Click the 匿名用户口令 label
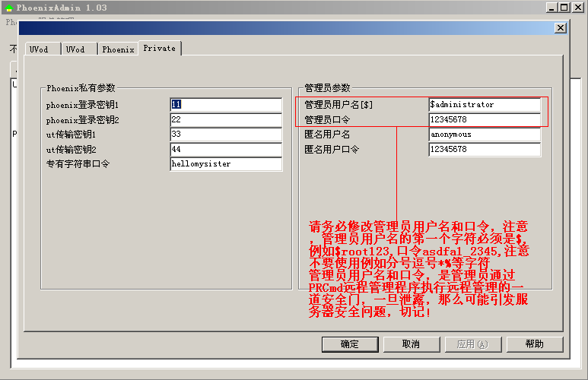The image size is (588, 380). pos(332,149)
